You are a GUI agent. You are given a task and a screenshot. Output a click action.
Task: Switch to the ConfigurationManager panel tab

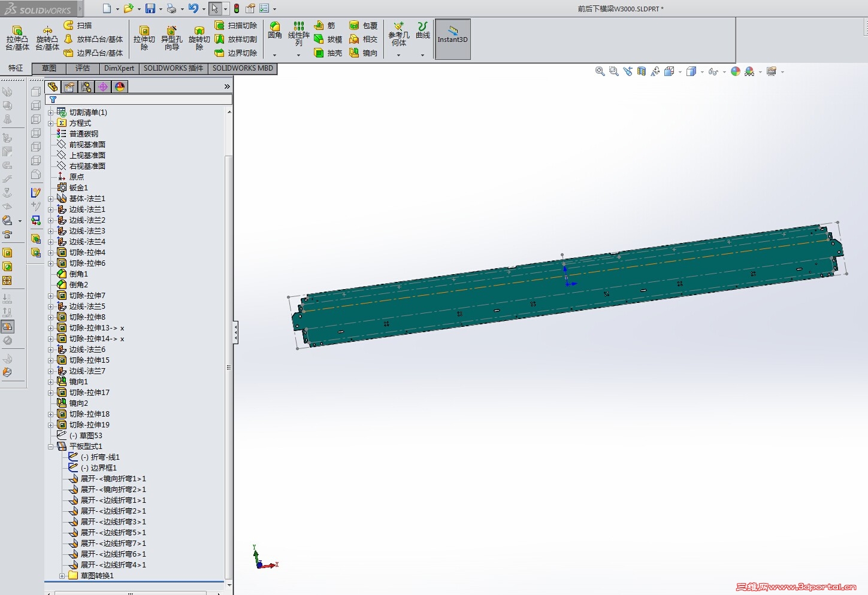[86, 87]
